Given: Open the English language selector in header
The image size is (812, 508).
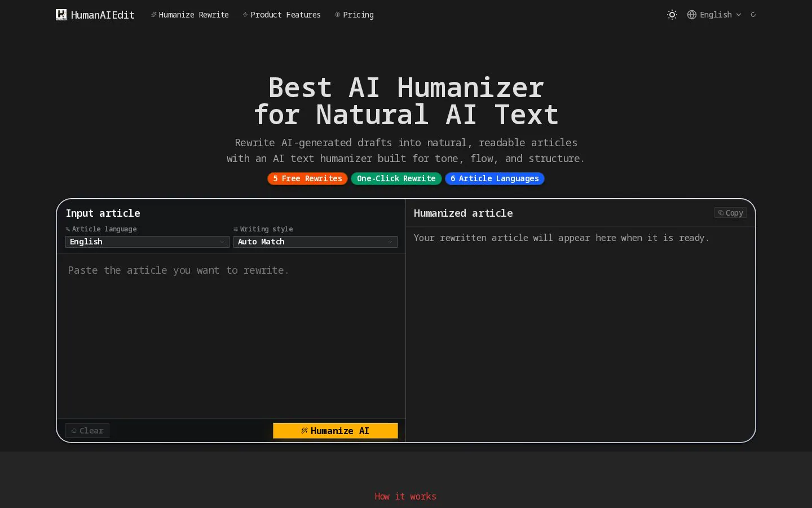Looking at the screenshot, I should tap(714, 15).
